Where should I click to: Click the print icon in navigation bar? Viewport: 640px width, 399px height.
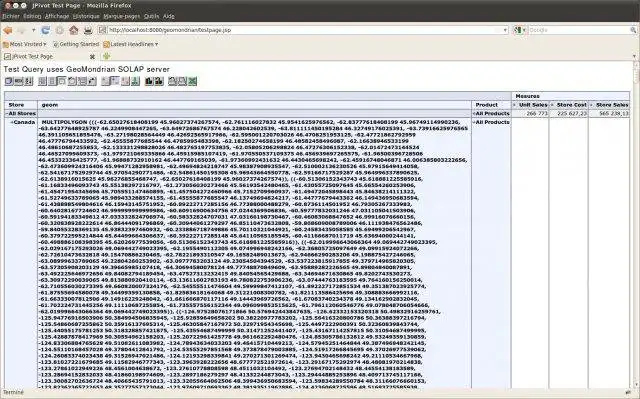[88, 30]
